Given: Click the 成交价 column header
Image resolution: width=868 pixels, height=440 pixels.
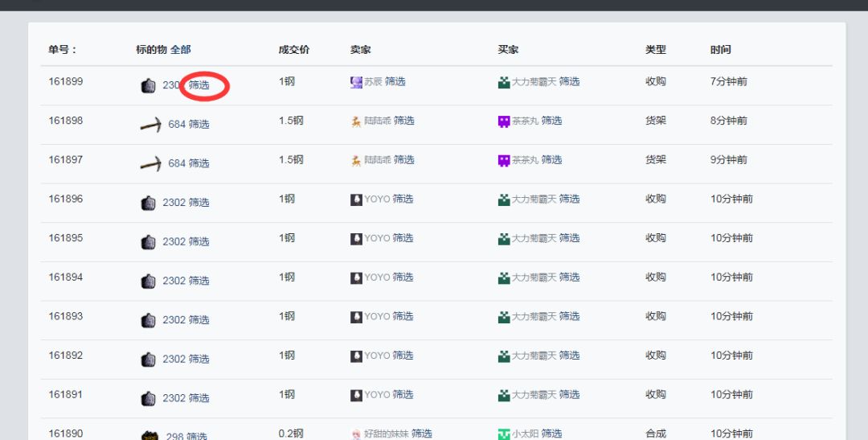Looking at the screenshot, I should tap(294, 50).
